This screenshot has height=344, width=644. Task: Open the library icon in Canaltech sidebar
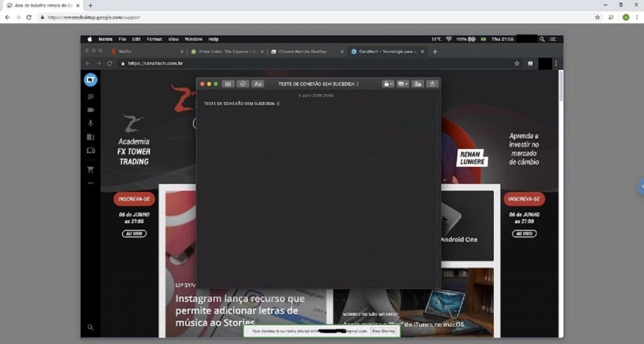(91, 136)
